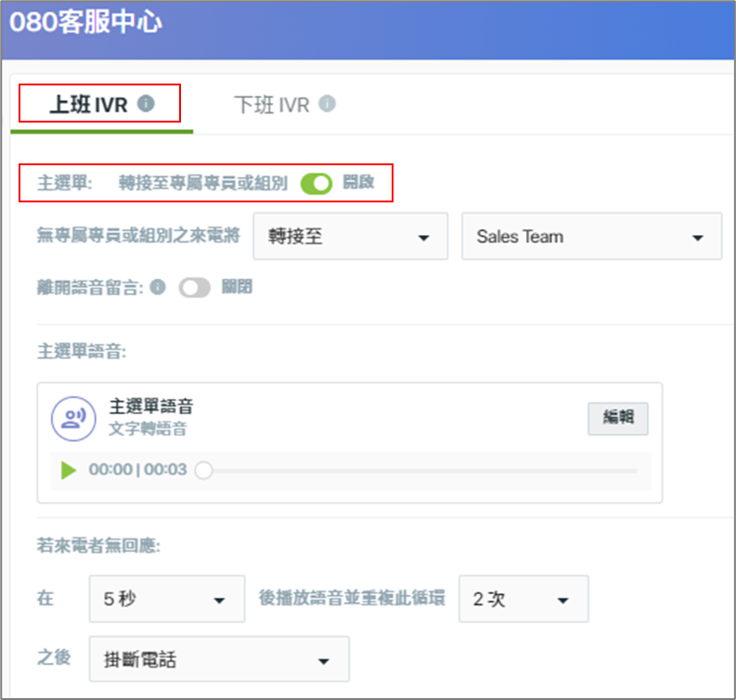Open the 轉接至 action dropdown
The height and width of the screenshot is (700, 736).
click(x=350, y=236)
